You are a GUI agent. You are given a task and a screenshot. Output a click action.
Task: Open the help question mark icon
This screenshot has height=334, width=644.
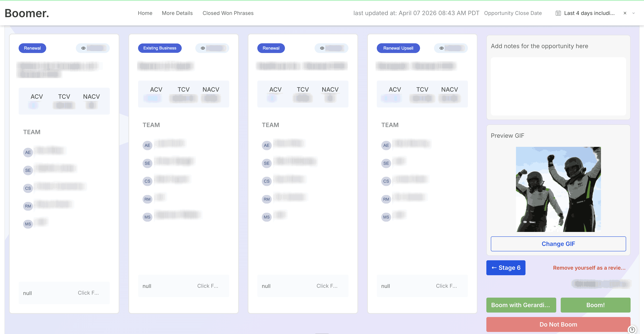pos(632,330)
